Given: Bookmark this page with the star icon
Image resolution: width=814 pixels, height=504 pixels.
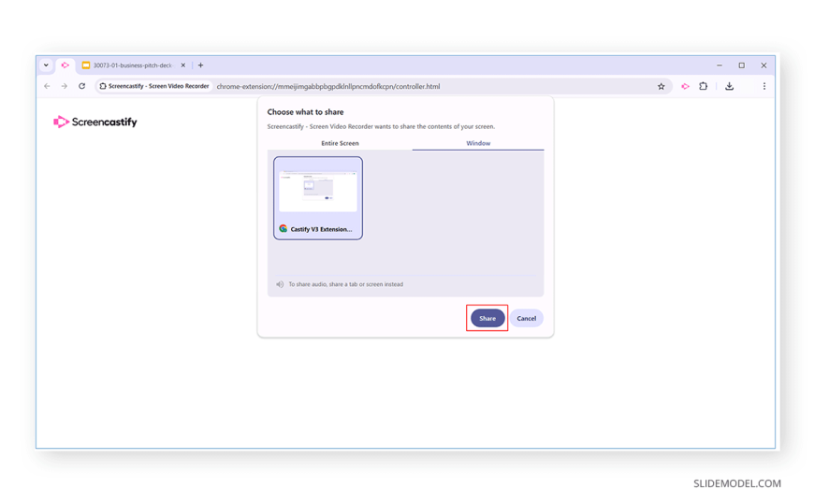Looking at the screenshot, I should (661, 87).
